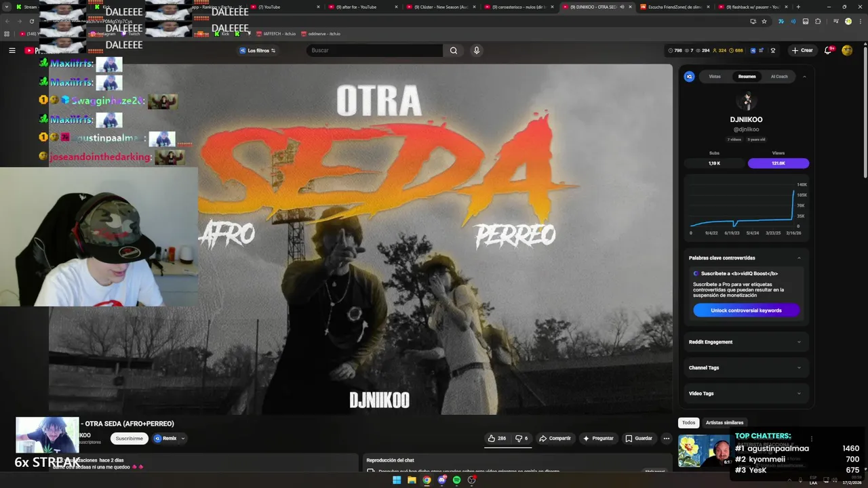Open Spotify from taskbar
The width and height of the screenshot is (868, 488).
click(x=456, y=480)
